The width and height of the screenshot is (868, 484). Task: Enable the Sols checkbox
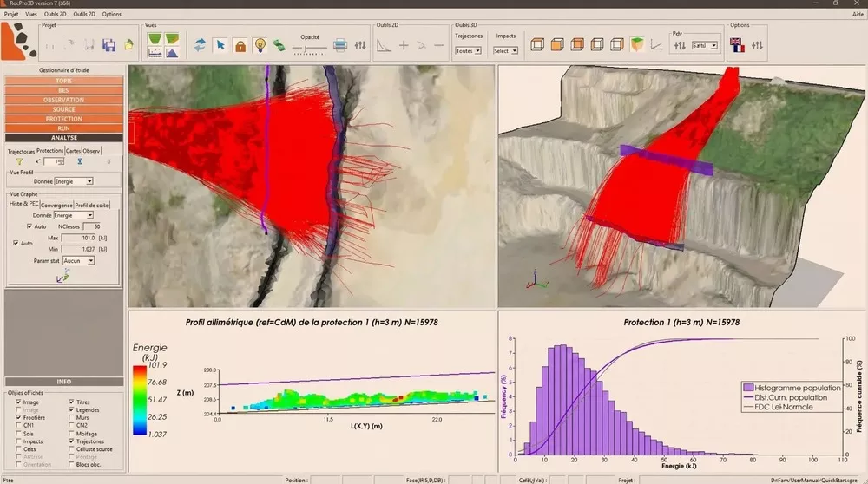[18, 434]
